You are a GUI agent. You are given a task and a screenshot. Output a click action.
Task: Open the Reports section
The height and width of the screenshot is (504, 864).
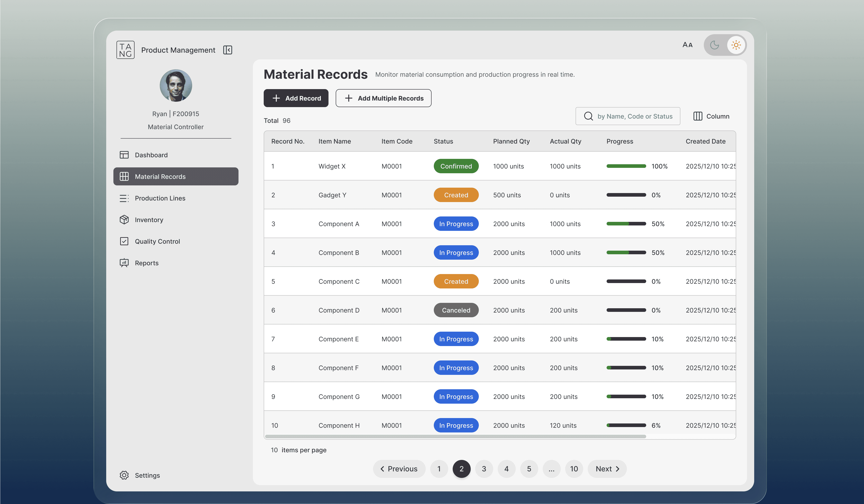pos(146,263)
